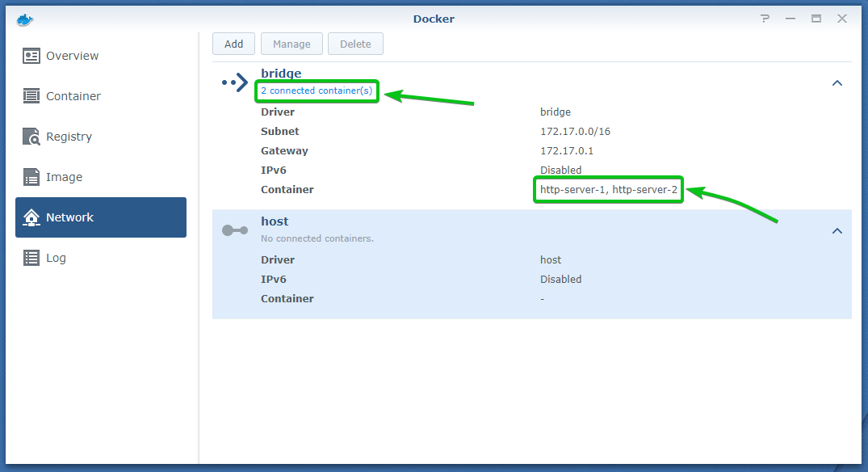Screen dimensions: 868x472
Task: Select the Network section
Action: point(101,217)
